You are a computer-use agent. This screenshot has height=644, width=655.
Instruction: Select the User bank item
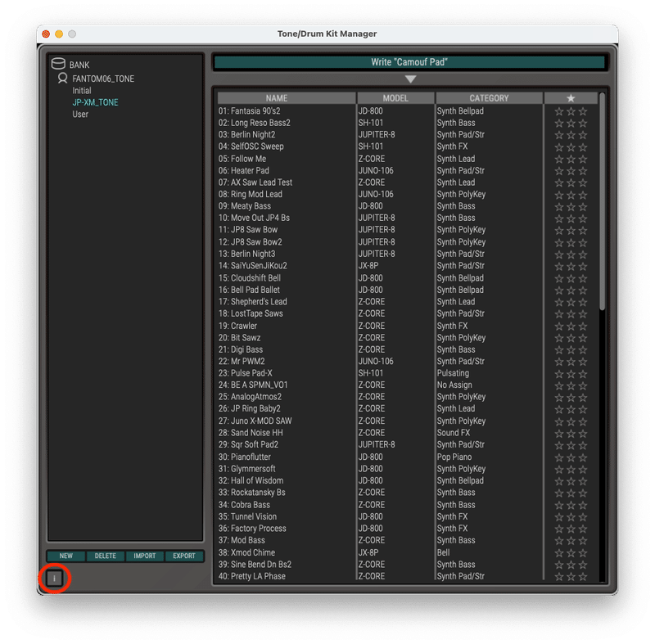80,114
